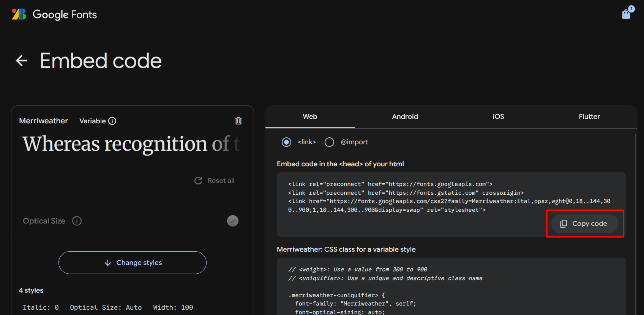Screen dimensions: 644x315
Task: Open the Flutter tab
Action: click(x=589, y=117)
